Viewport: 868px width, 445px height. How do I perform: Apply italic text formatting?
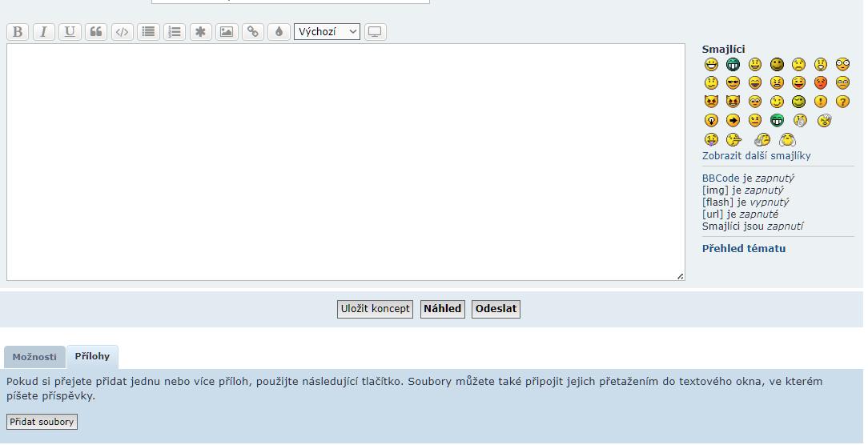tap(43, 32)
